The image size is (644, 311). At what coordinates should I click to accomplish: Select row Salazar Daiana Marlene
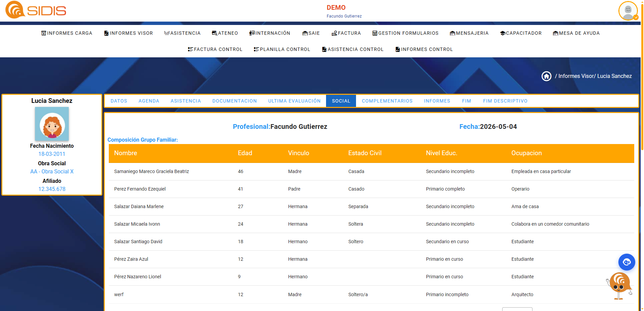click(x=371, y=206)
